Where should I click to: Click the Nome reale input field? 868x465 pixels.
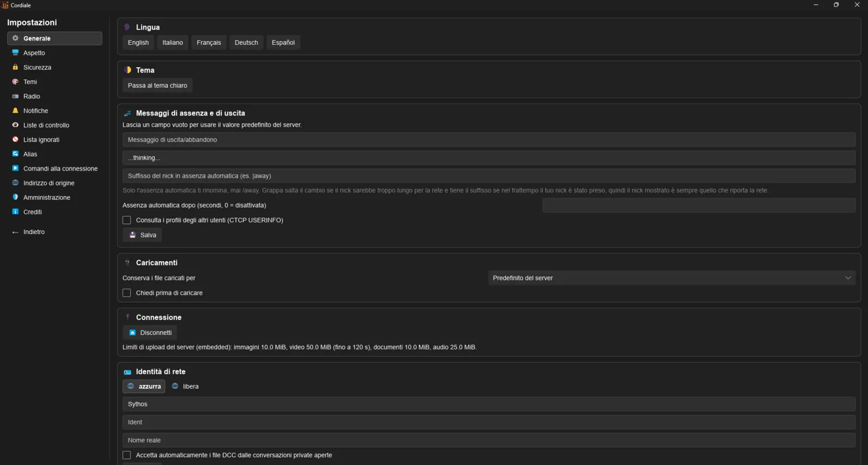(x=489, y=440)
